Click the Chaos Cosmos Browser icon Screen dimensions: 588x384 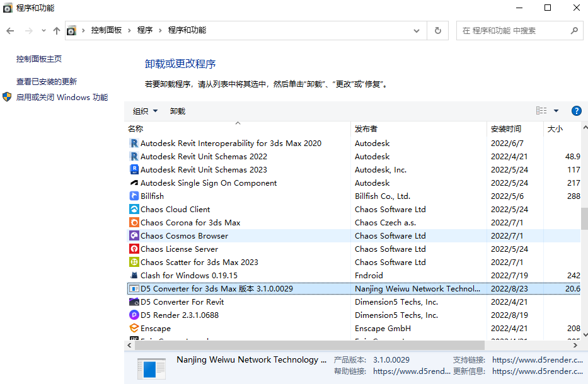134,235
